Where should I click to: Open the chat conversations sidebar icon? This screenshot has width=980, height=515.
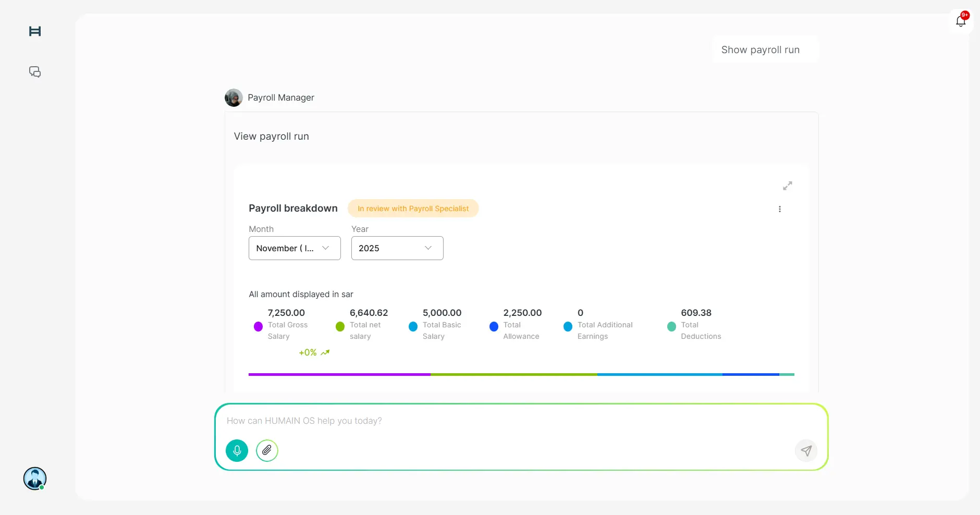click(35, 72)
